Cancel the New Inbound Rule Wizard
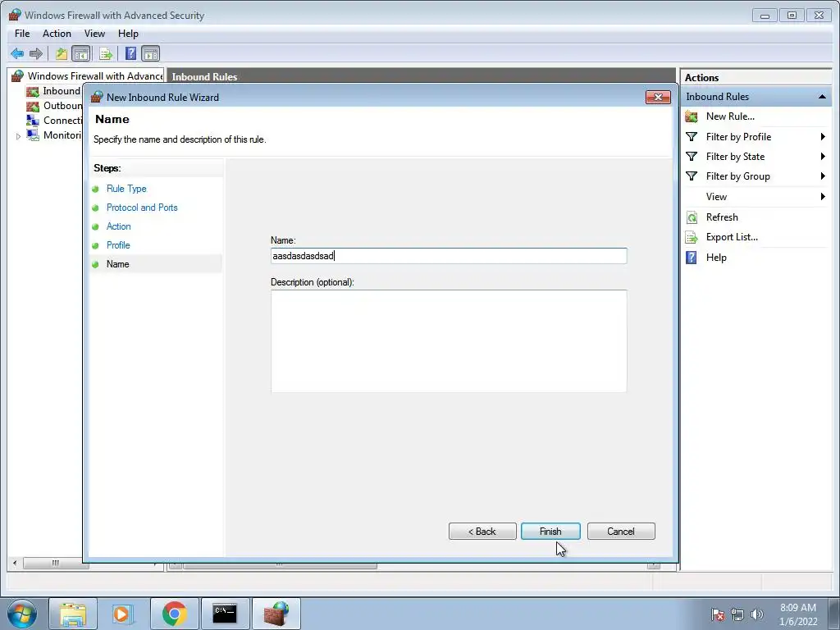Image resolution: width=840 pixels, height=630 pixels. 621,532
